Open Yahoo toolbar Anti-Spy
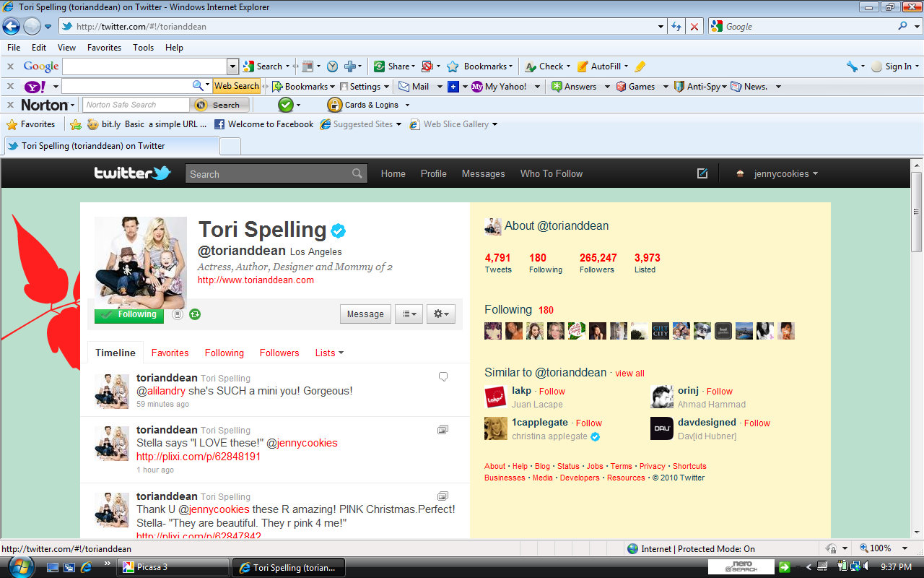The height and width of the screenshot is (578, 924). click(699, 86)
